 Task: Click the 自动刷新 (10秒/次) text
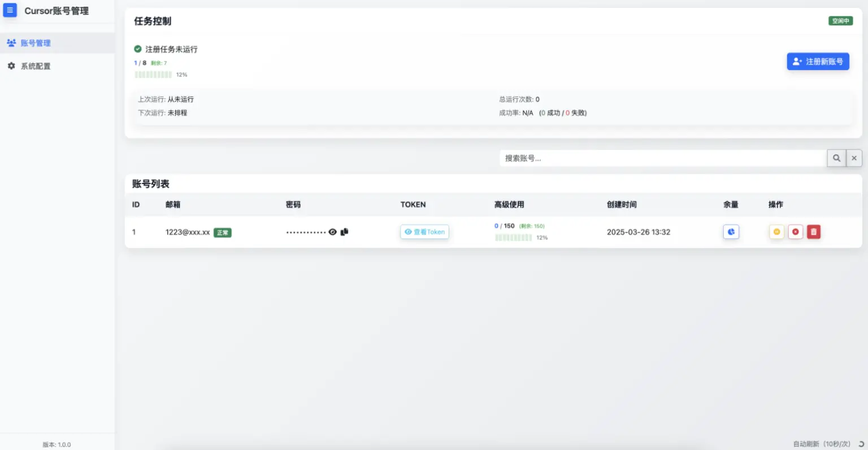[822, 444]
